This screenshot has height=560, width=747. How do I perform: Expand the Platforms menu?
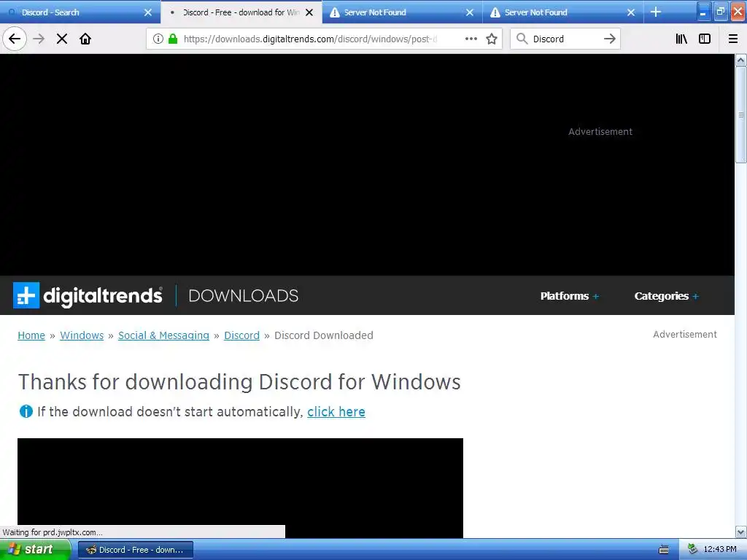tap(569, 296)
